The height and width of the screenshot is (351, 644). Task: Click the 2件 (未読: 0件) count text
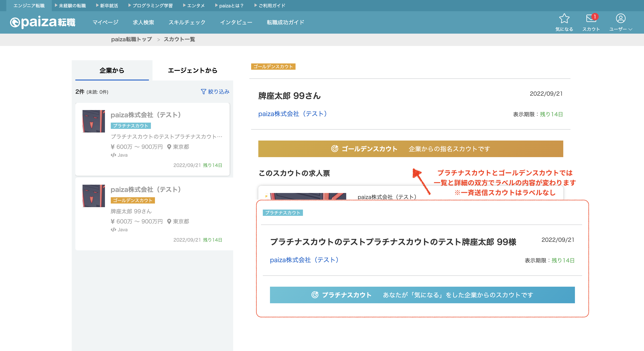click(x=92, y=92)
